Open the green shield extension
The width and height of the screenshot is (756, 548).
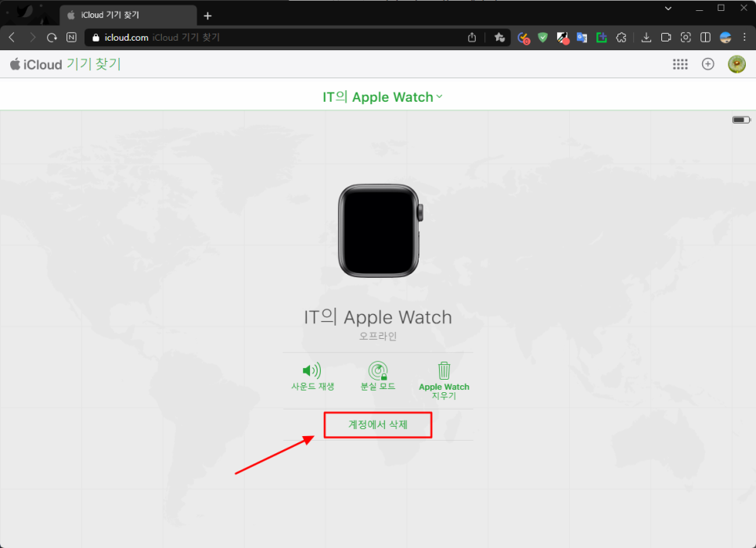[x=543, y=37]
